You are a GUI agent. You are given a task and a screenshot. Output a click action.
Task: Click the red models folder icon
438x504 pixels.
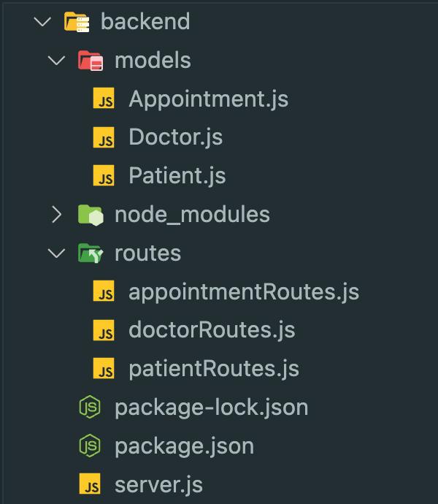pyautogui.click(x=91, y=60)
